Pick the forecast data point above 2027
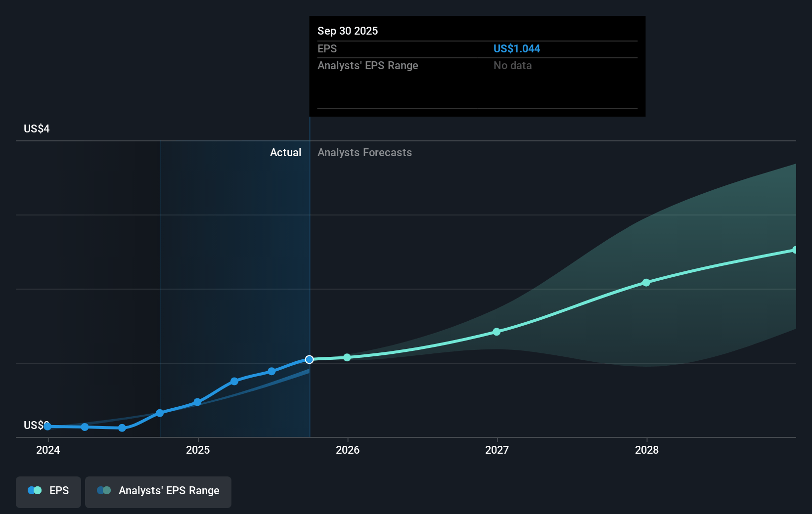Screen dimensions: 812x514 (x=496, y=332)
